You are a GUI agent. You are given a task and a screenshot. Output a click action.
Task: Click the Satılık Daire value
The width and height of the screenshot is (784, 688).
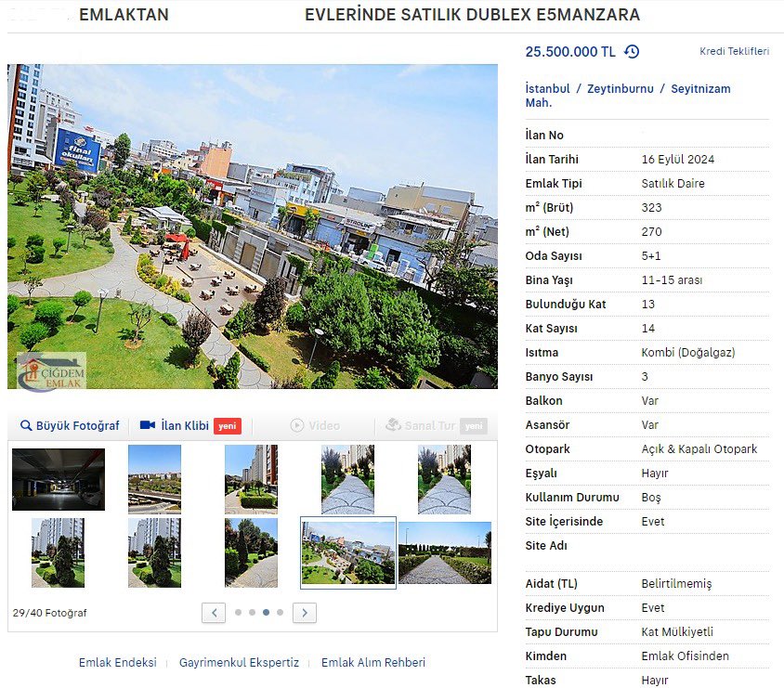pos(673,183)
